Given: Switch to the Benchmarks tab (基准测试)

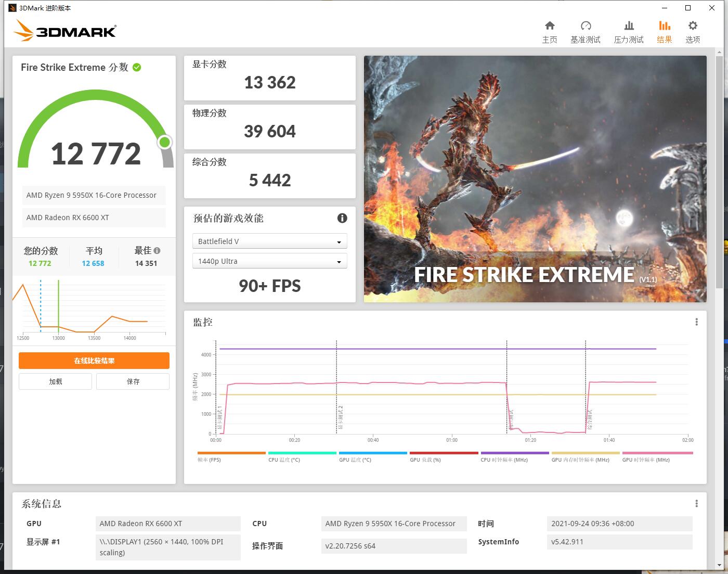Looking at the screenshot, I should pyautogui.click(x=586, y=32).
